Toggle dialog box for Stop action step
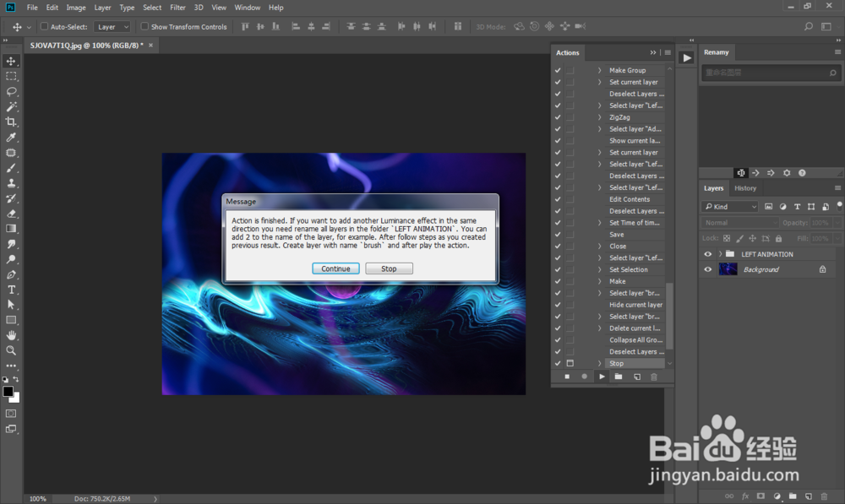845x504 pixels. (570, 364)
